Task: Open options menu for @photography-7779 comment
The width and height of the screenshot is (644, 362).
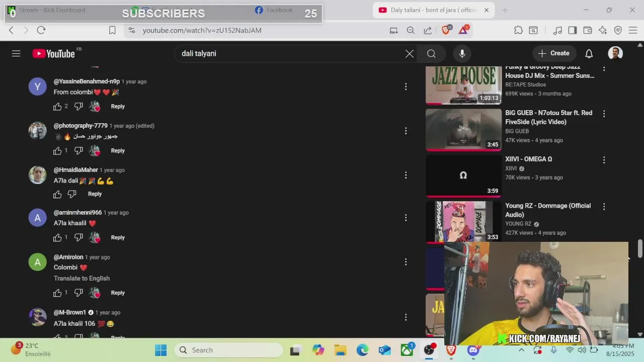Action: pyautogui.click(x=406, y=131)
